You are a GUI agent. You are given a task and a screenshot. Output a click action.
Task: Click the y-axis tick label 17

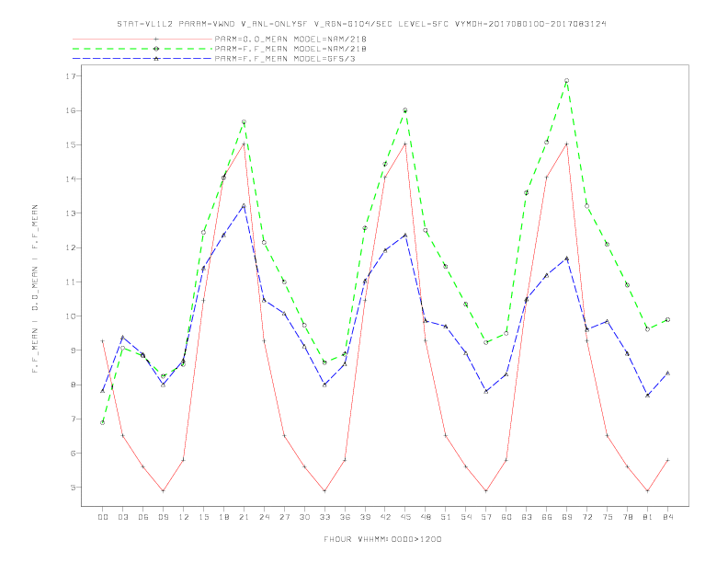[70, 76]
